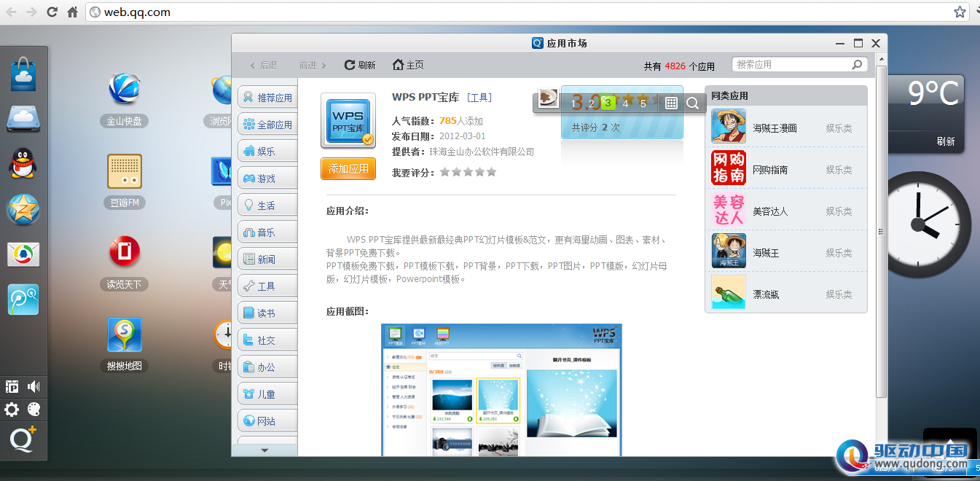
Task: Click the input method icon in the dock
Action: (x=12, y=386)
